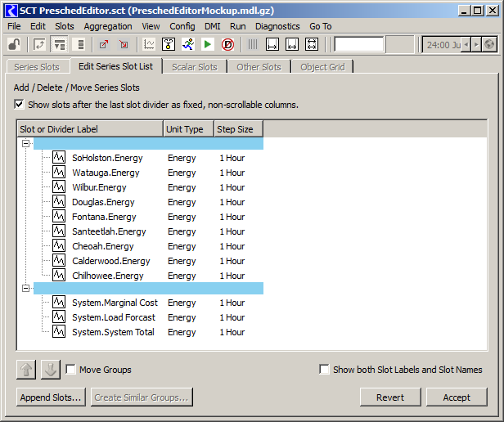Click the Calderwood.Energy series slot icon
Image resolution: width=504 pixels, height=422 pixels.
coord(59,261)
